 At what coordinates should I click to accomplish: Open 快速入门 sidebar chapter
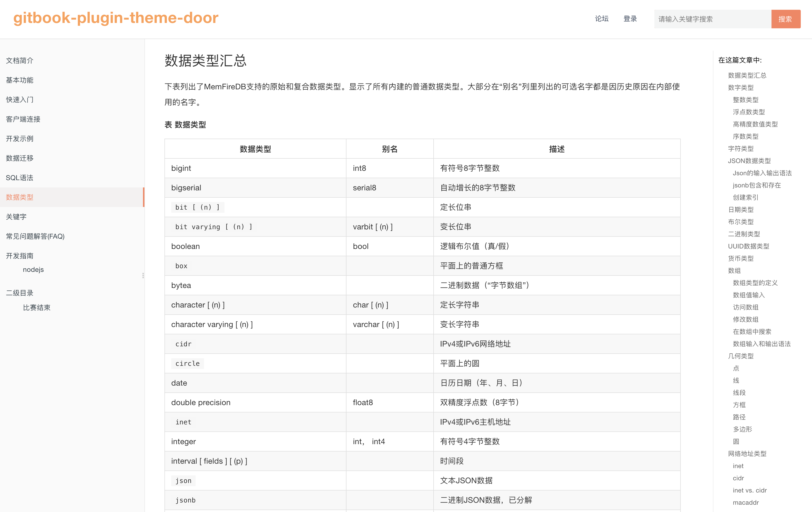pyautogui.click(x=20, y=100)
